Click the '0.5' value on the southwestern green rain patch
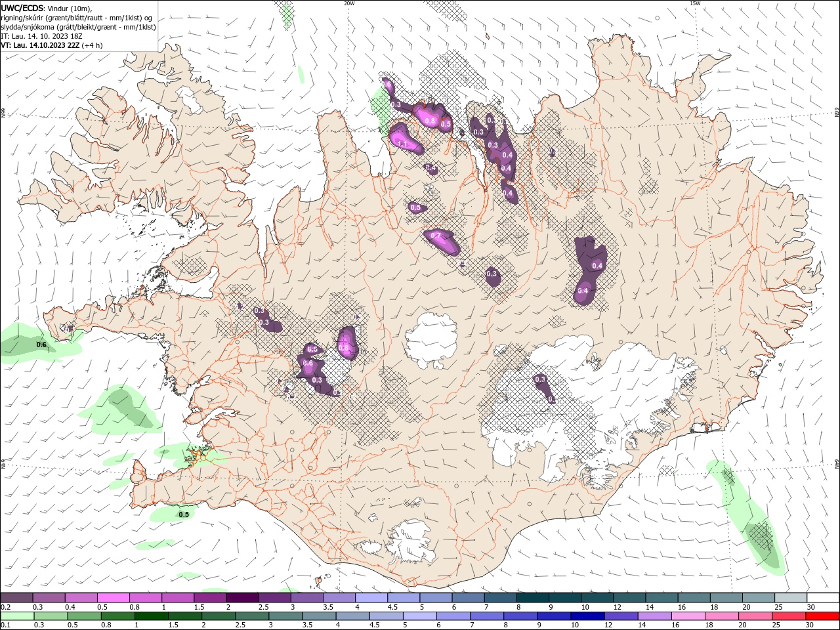This screenshot has height=630, width=840. click(184, 514)
